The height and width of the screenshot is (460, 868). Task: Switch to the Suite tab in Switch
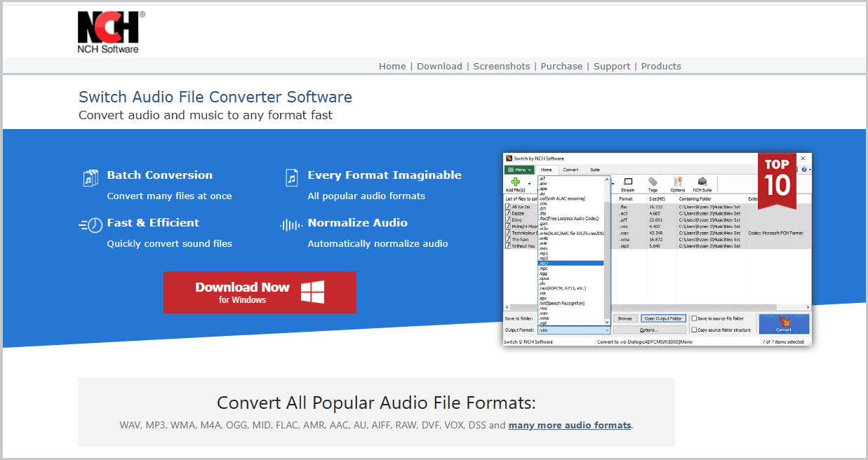(x=595, y=170)
